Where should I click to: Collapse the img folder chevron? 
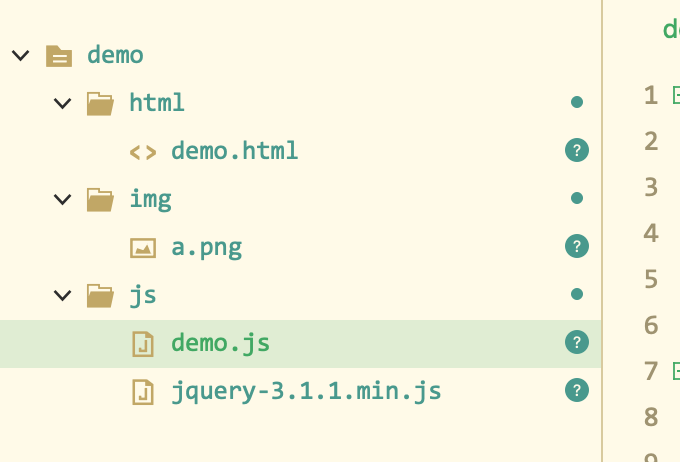coord(62,200)
